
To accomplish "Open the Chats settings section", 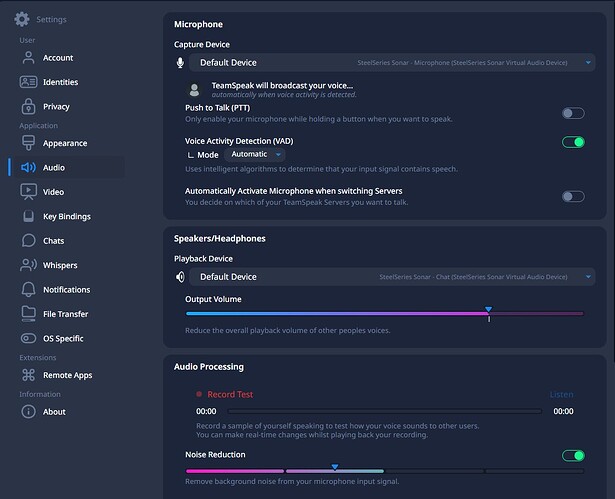I will point(53,241).
